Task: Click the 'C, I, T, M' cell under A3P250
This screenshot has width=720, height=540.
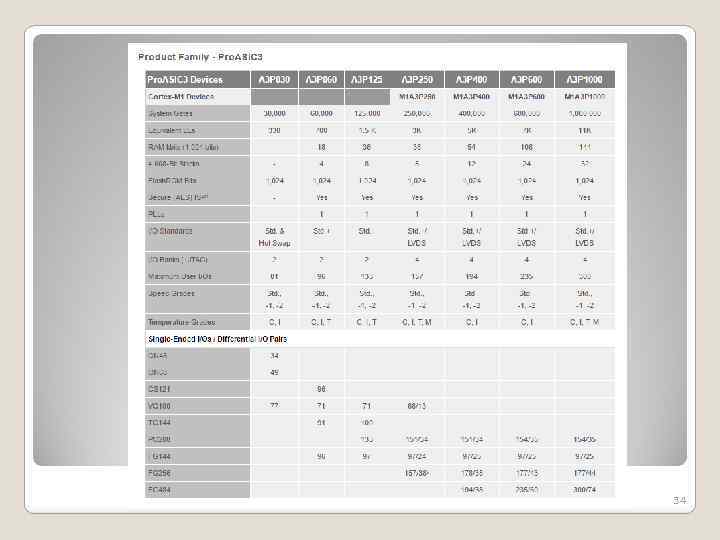Action: point(416,322)
